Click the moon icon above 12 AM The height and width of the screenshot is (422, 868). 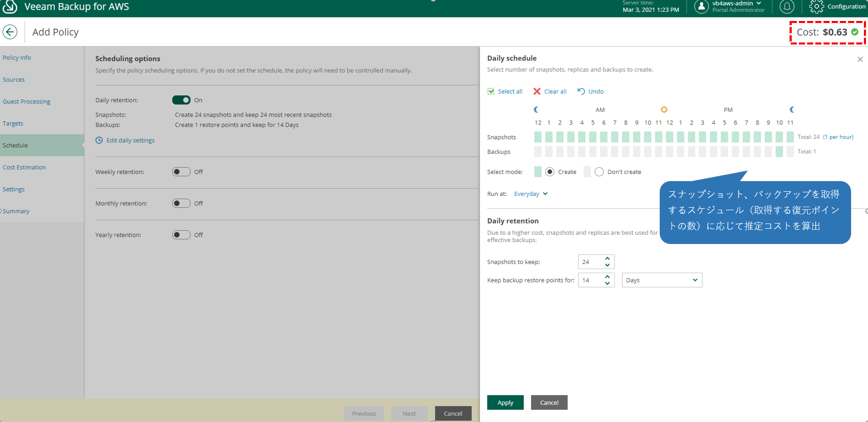(536, 109)
